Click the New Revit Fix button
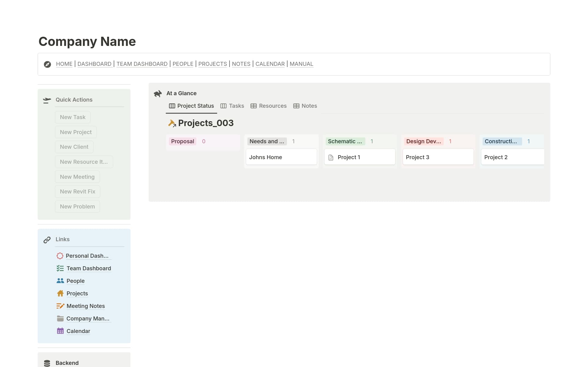This screenshot has height=367, width=588. click(x=77, y=191)
